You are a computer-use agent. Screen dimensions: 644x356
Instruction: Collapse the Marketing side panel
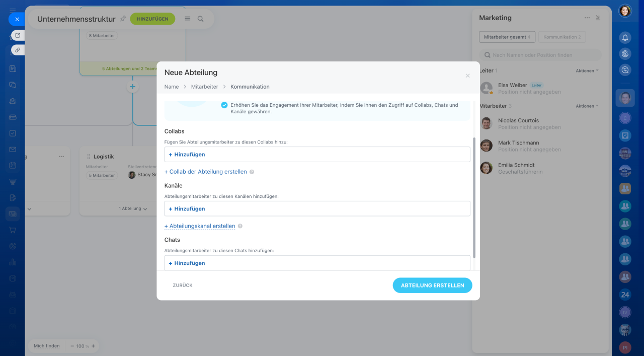coord(598,18)
